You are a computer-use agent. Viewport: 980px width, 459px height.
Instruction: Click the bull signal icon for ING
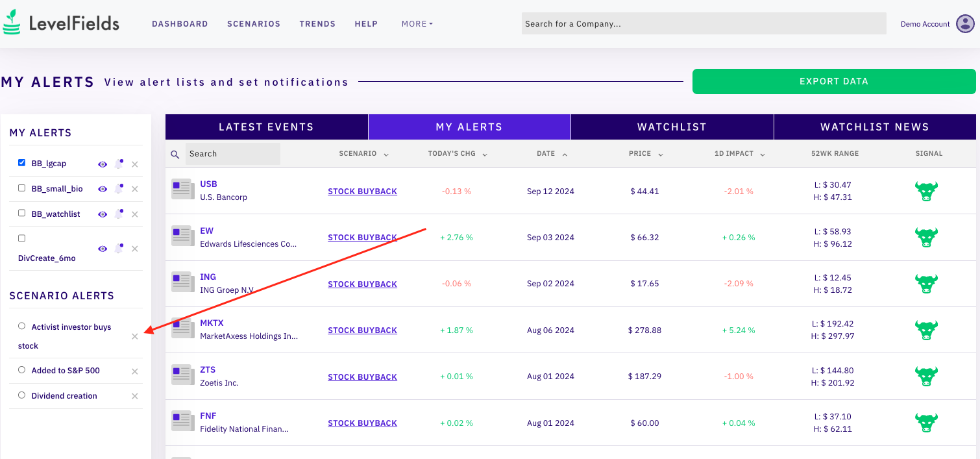click(x=926, y=284)
